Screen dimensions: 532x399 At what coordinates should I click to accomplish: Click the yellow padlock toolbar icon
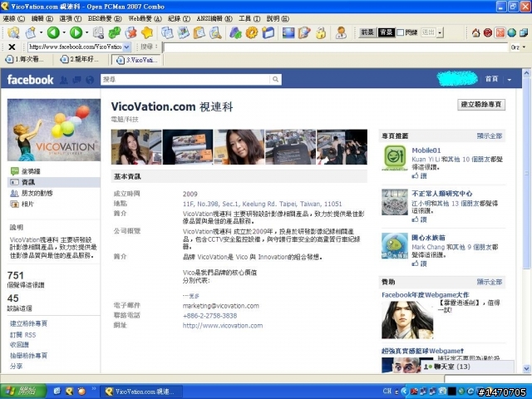[x=321, y=32]
